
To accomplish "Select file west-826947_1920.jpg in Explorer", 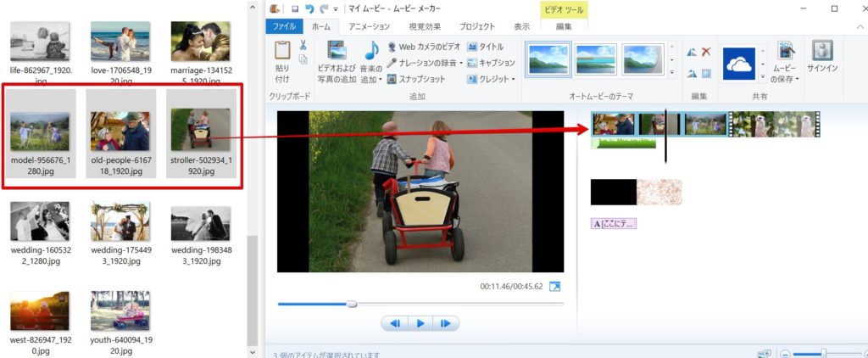I will pyautogui.click(x=39, y=323).
